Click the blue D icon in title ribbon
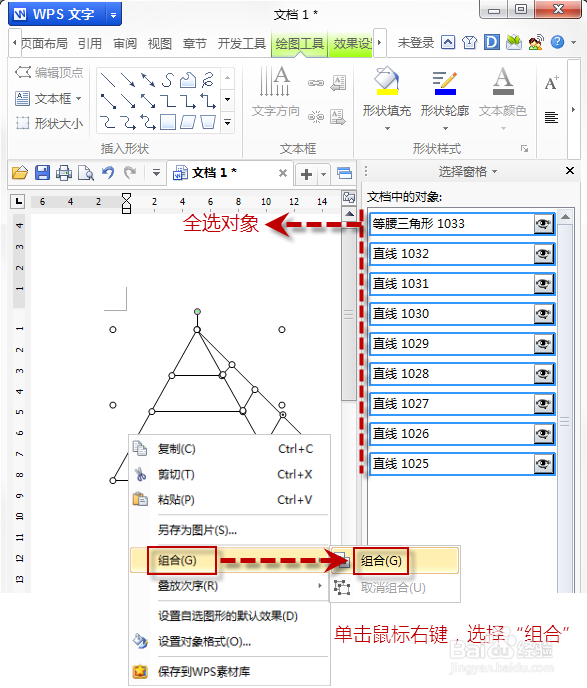The image size is (587, 688). tap(492, 42)
